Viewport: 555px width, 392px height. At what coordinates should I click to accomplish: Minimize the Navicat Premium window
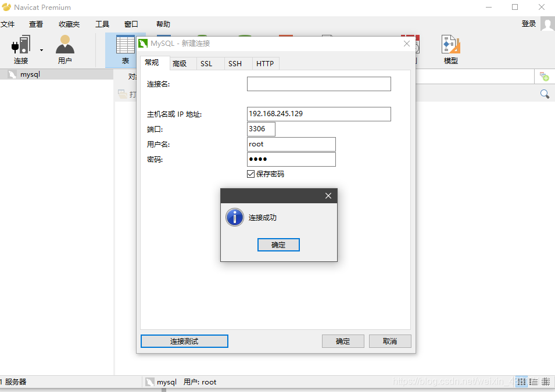pyautogui.click(x=489, y=7)
